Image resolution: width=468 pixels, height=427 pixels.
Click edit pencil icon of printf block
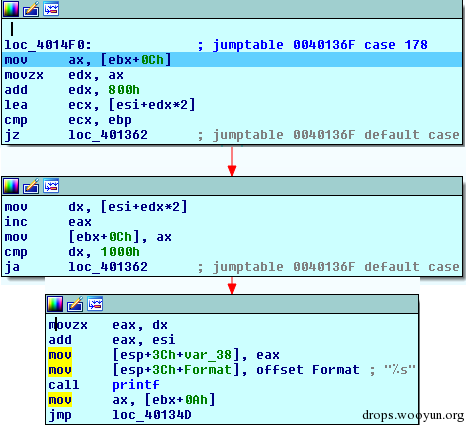pyautogui.click(x=75, y=304)
